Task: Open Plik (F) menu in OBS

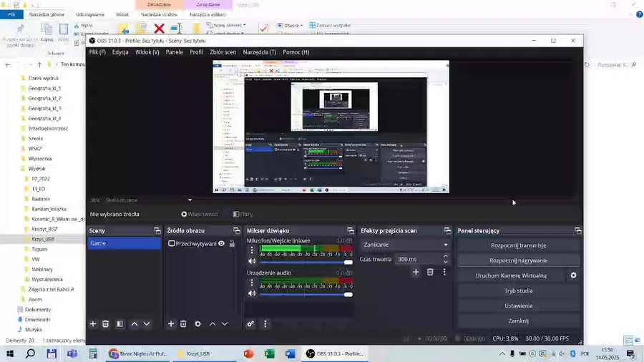Action: coord(97,52)
